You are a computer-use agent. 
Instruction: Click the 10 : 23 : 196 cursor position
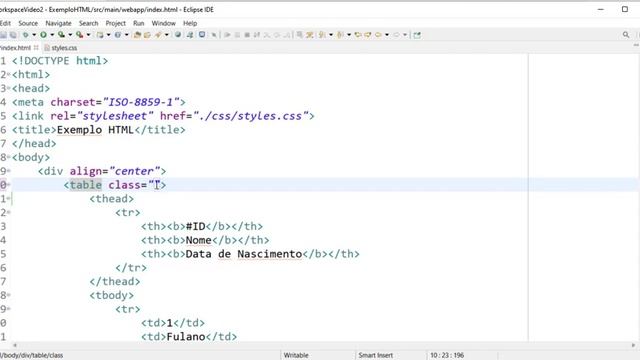pyautogui.click(x=447, y=355)
